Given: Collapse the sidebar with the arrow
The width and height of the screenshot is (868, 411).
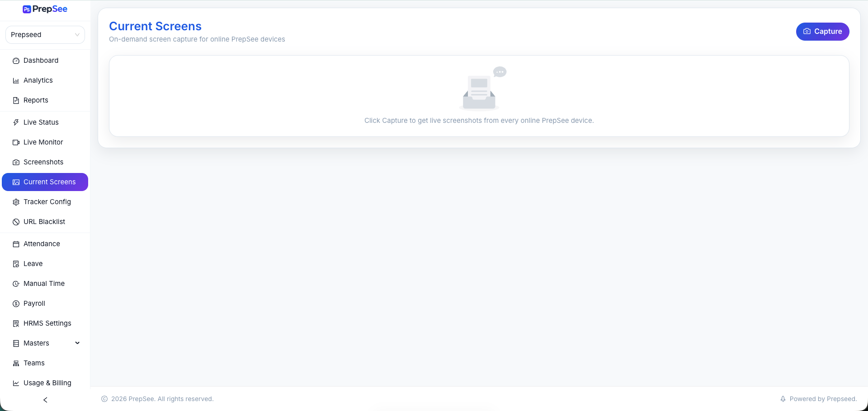Looking at the screenshot, I should (45, 400).
